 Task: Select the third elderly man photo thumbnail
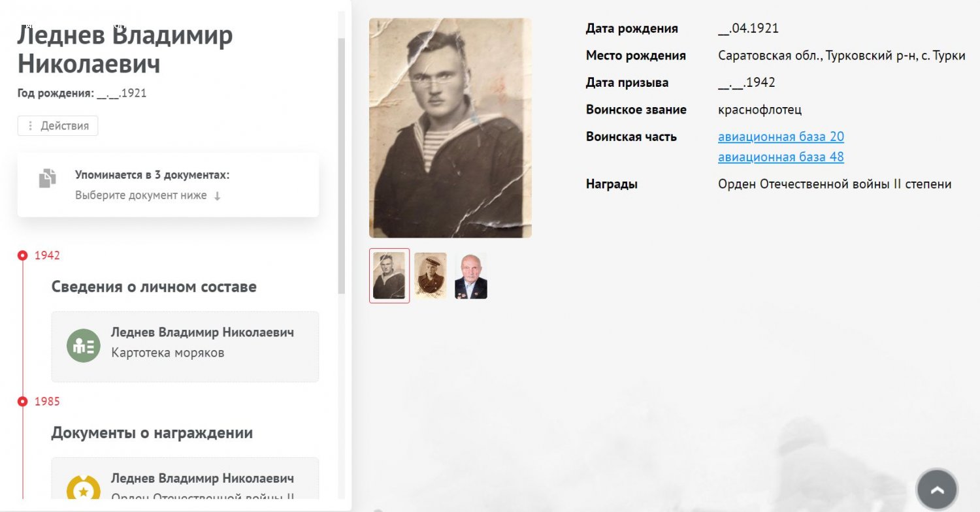pyautogui.click(x=471, y=276)
